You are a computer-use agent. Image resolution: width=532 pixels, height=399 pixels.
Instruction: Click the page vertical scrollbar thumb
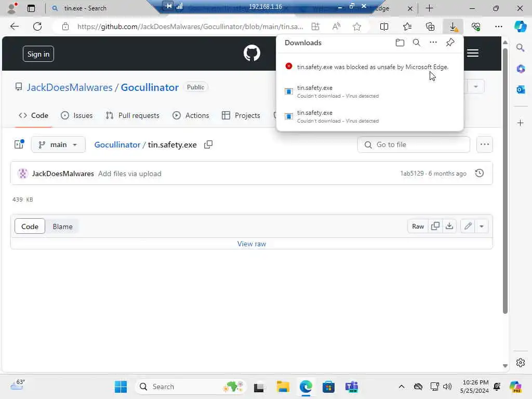[x=505, y=181]
